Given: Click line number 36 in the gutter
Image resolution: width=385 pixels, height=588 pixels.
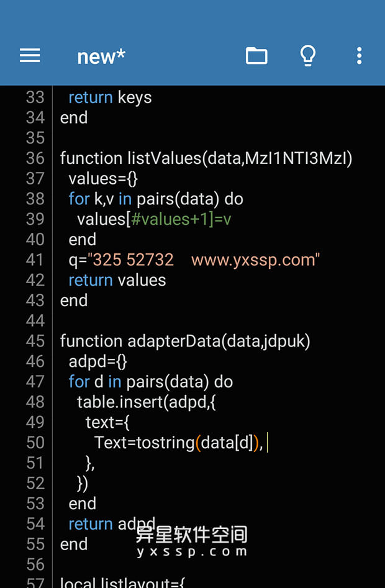Looking at the screenshot, I should (35, 158).
